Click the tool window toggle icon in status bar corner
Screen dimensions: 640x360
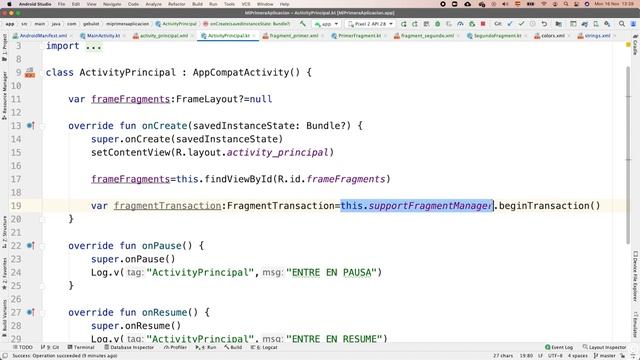(x=4, y=356)
